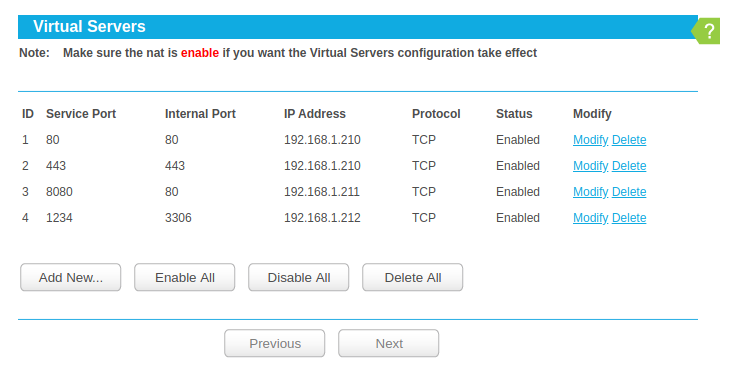Click the Add New... button
731x371 pixels.
click(x=70, y=277)
